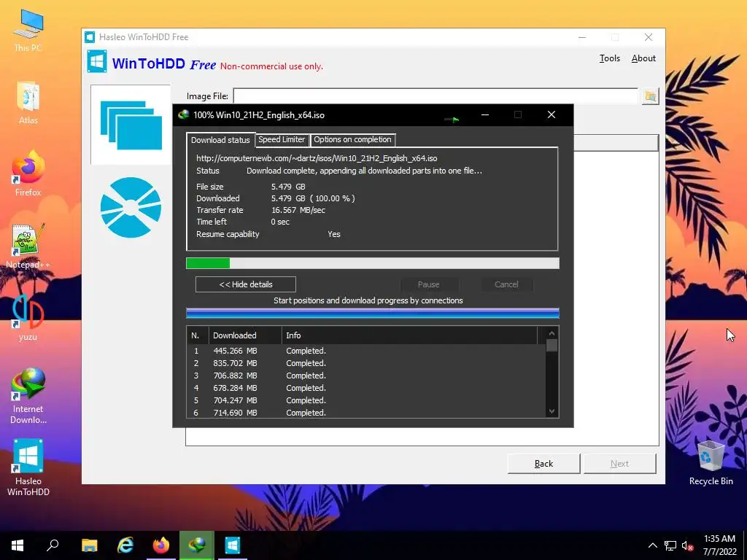Click the Cancel download button
This screenshot has width=747, height=560.
tap(506, 284)
